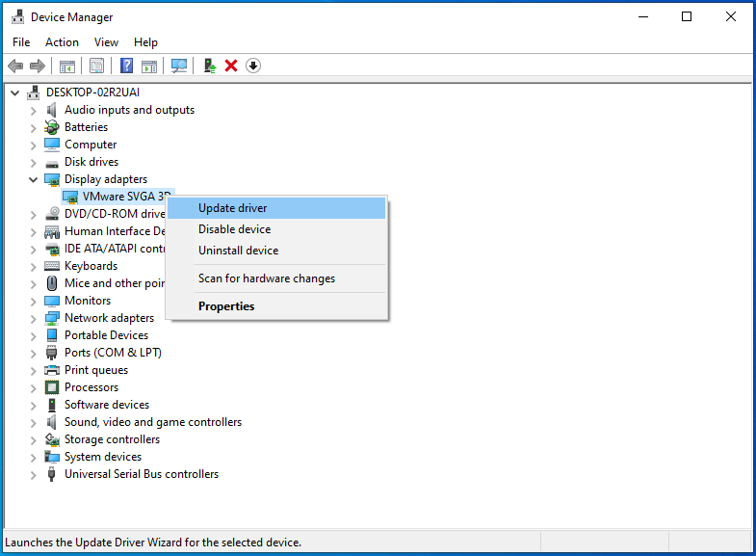Click the red X Uninstall device icon
Image resolution: width=756 pixels, height=556 pixels.
[x=231, y=66]
